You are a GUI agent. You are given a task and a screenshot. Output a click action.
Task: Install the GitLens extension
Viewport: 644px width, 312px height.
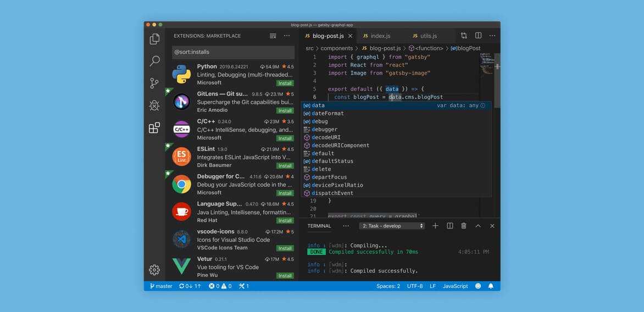[285, 111]
